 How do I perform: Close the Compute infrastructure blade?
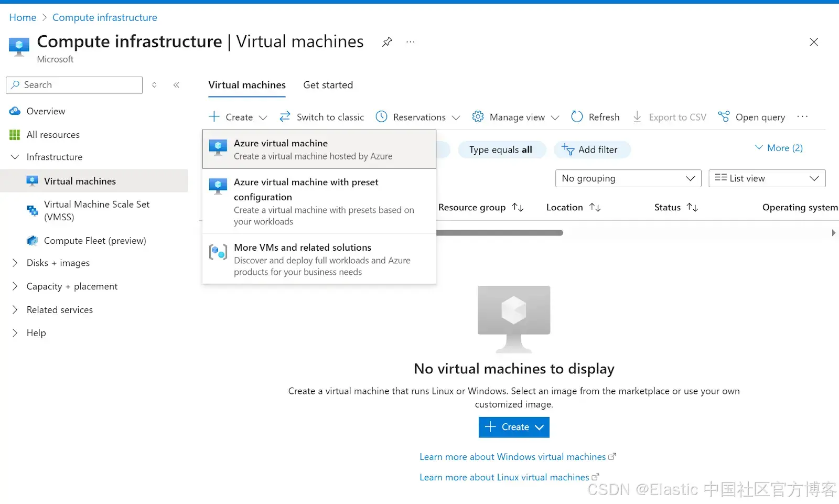pyautogui.click(x=813, y=42)
